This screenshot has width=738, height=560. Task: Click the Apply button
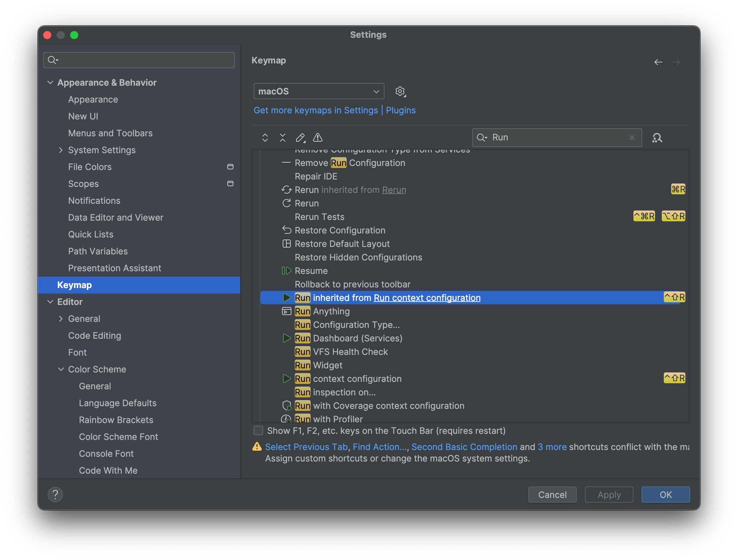click(x=609, y=495)
